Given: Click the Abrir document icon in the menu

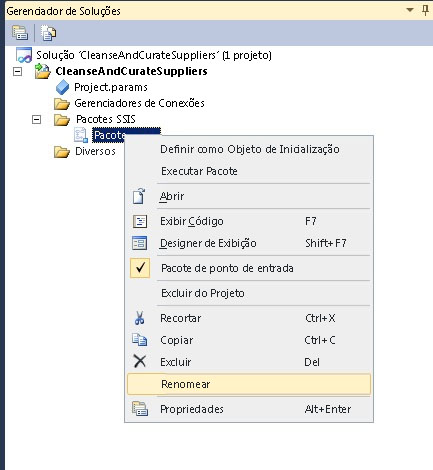Looking at the screenshot, I should (139, 196).
